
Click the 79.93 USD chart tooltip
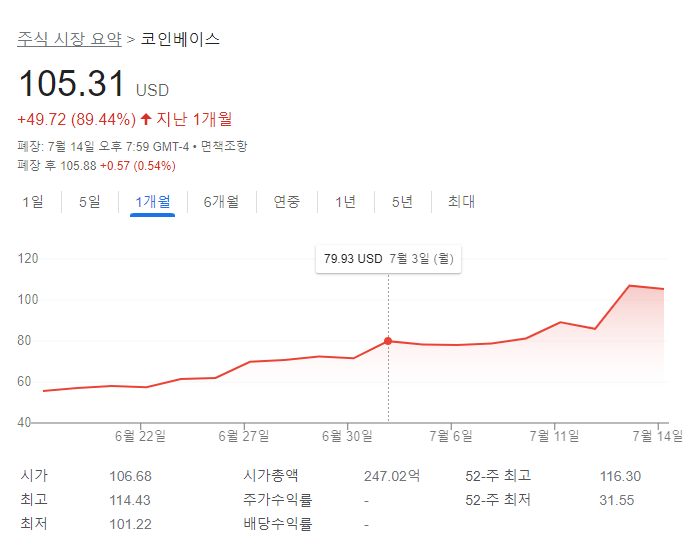[388, 259]
